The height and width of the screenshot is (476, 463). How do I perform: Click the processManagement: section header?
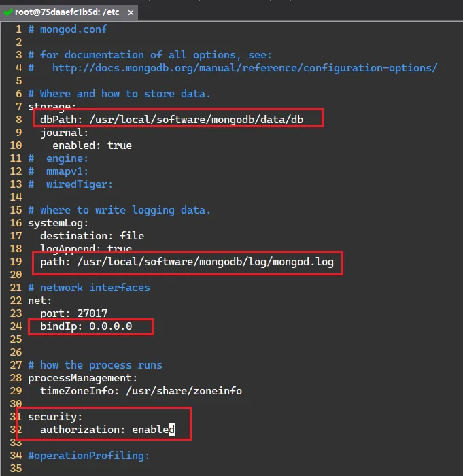(x=82, y=378)
